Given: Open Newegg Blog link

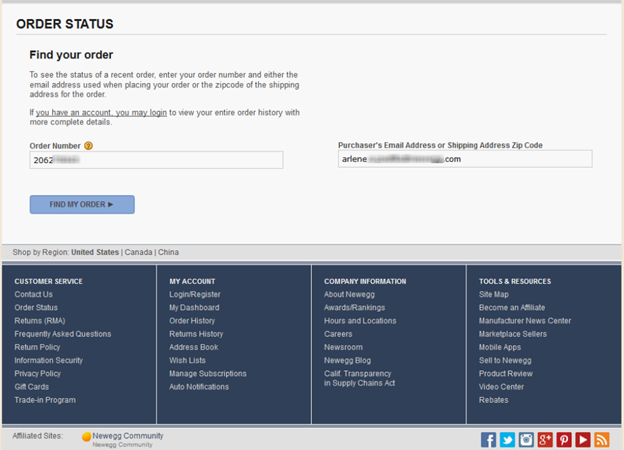Looking at the screenshot, I should 347,360.
